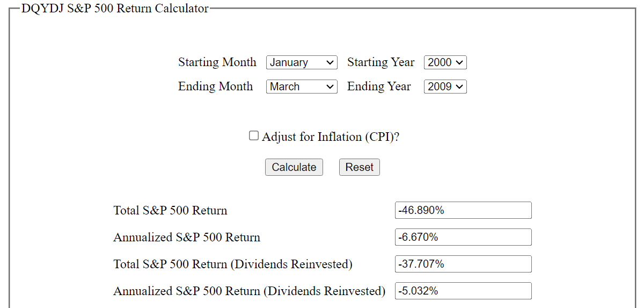Click the Reset button
This screenshot has width=644, height=308.
tap(360, 167)
